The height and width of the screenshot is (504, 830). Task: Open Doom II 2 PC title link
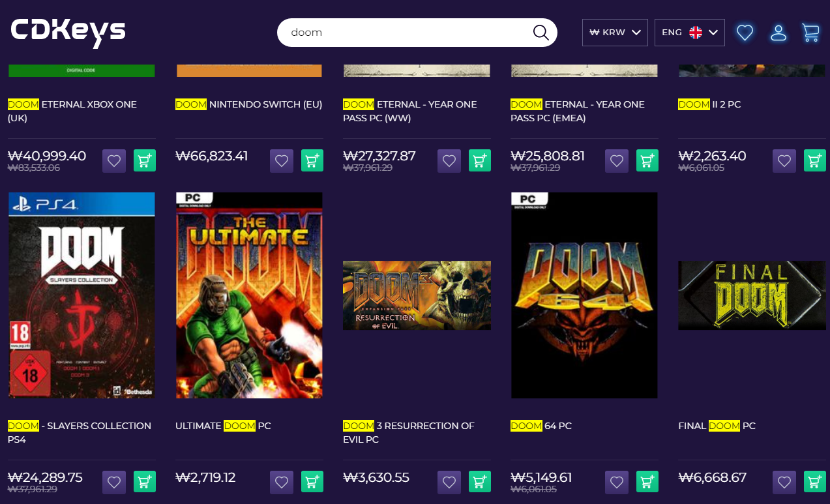tap(709, 104)
